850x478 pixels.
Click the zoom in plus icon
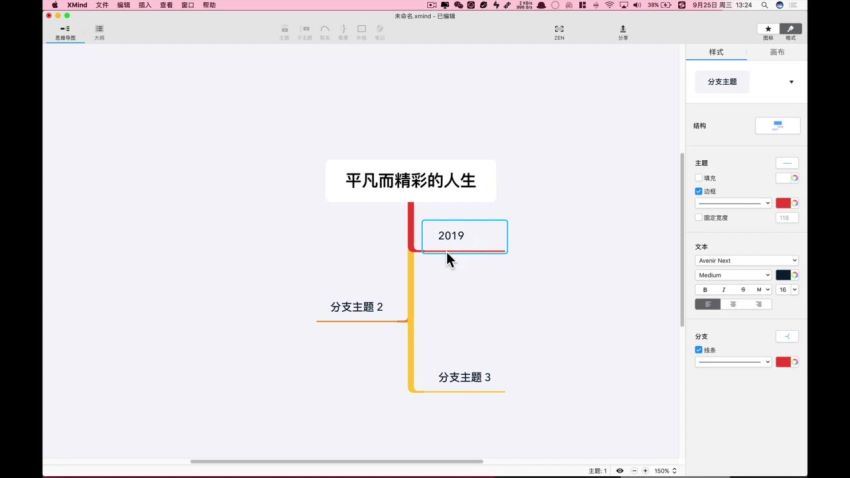click(645, 471)
